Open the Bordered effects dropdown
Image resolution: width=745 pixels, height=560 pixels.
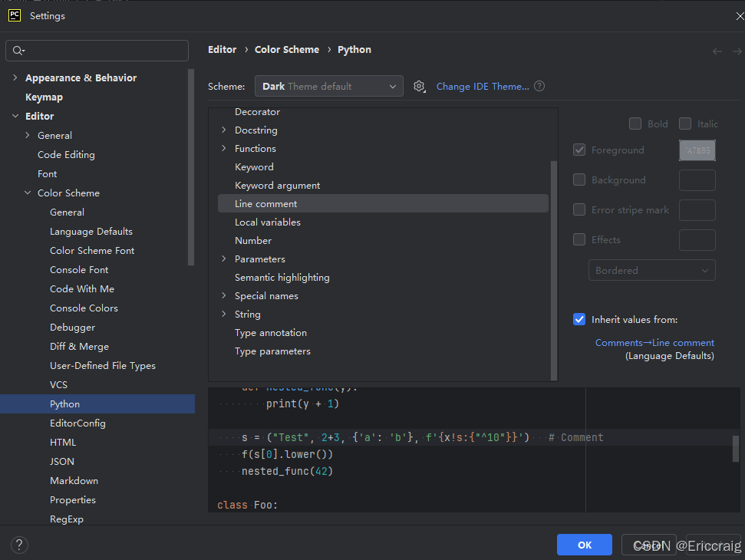pyautogui.click(x=652, y=270)
